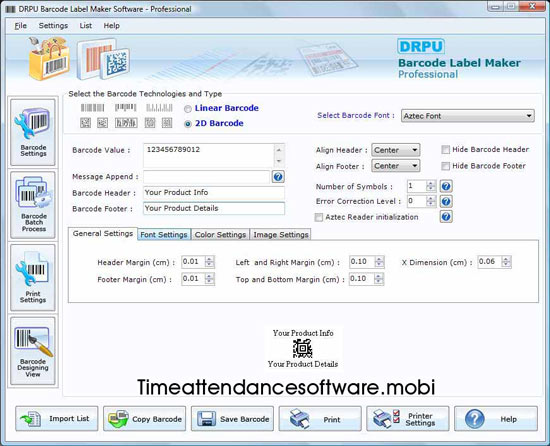Click the third linear barcode sample icon
Viewport: 550px width, 446px height.
159,108
